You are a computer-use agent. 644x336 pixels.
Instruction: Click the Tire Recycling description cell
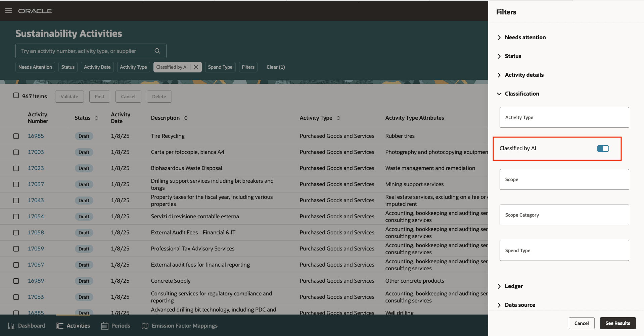point(168,136)
